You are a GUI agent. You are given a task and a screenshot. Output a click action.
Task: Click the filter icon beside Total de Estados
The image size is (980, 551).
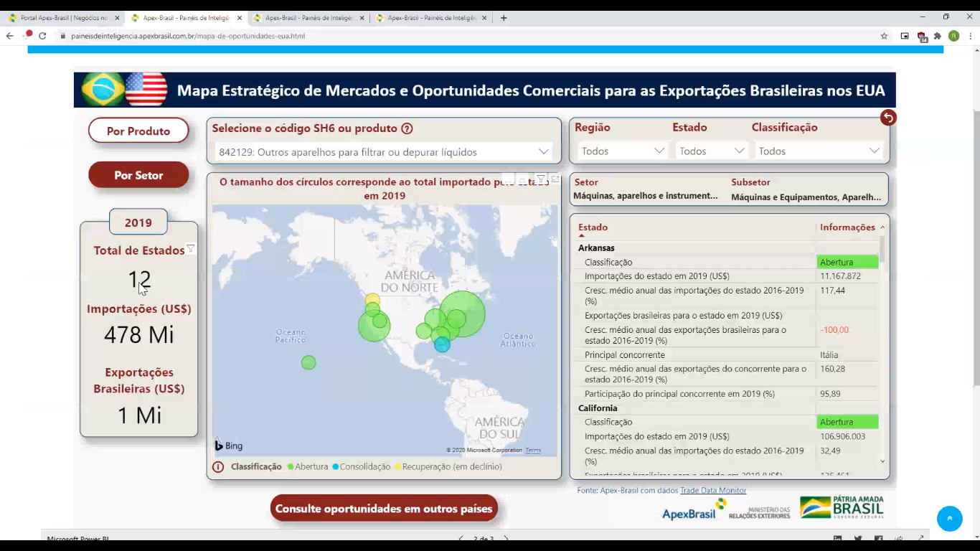click(191, 249)
